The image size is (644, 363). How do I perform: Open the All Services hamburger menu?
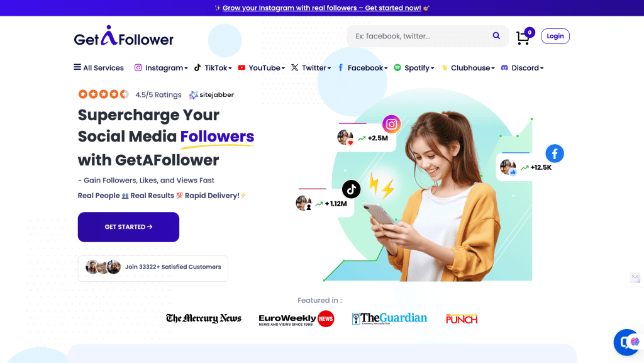click(x=99, y=68)
